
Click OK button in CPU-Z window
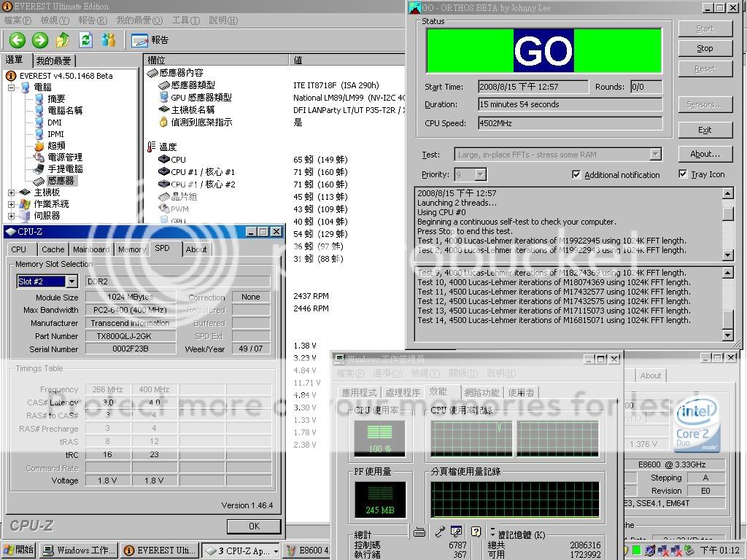pyautogui.click(x=253, y=526)
